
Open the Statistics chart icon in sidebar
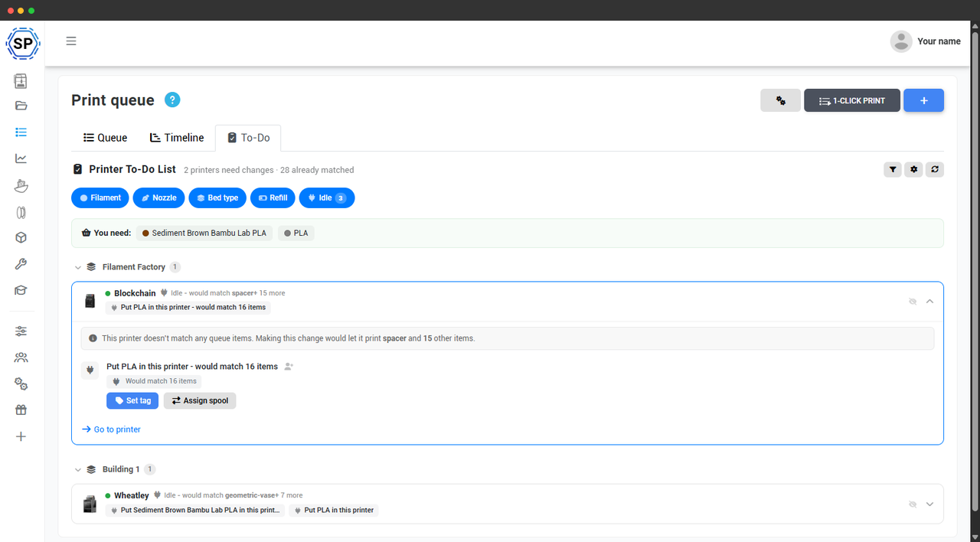(21, 158)
